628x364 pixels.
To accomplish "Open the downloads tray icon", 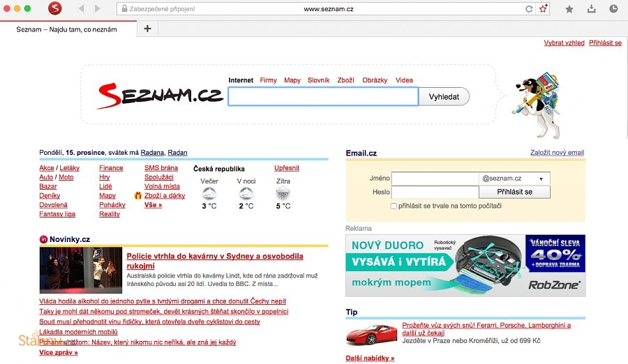I will click(592, 9).
